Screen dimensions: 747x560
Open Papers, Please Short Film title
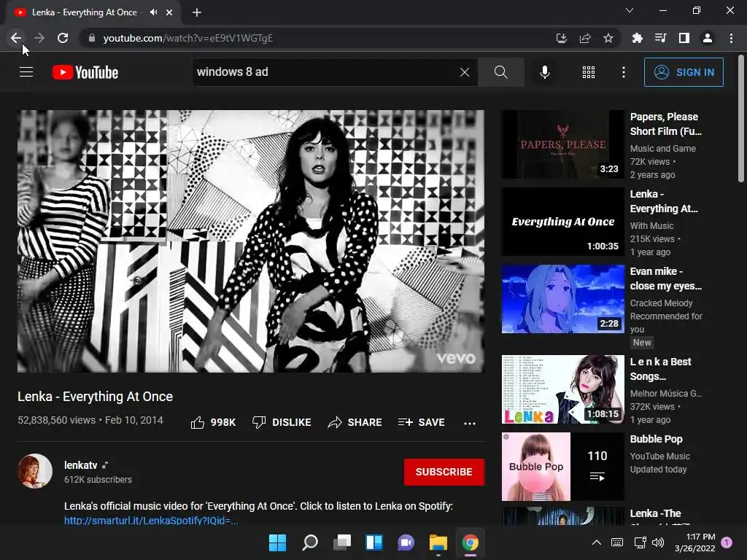pyautogui.click(x=666, y=124)
